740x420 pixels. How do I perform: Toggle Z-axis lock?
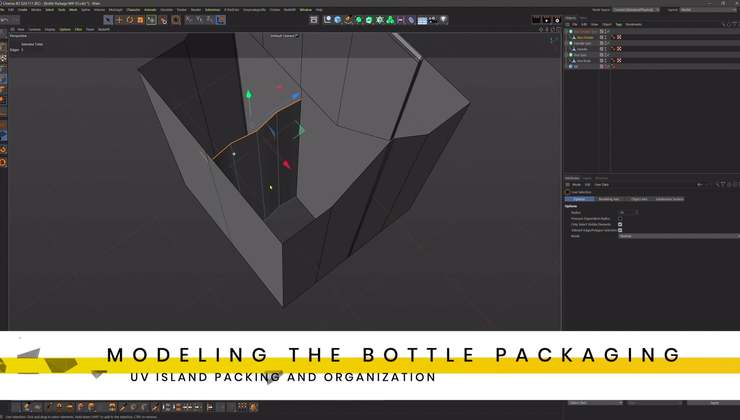(x=210, y=20)
